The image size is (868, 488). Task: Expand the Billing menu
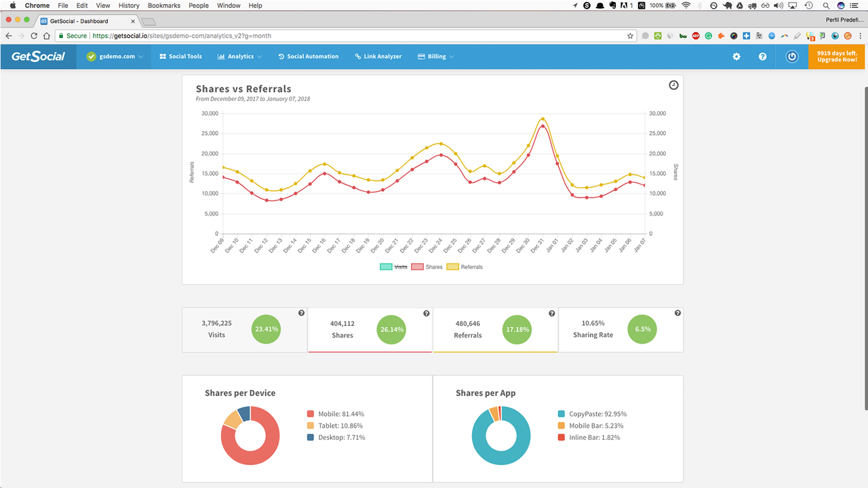click(x=435, y=56)
